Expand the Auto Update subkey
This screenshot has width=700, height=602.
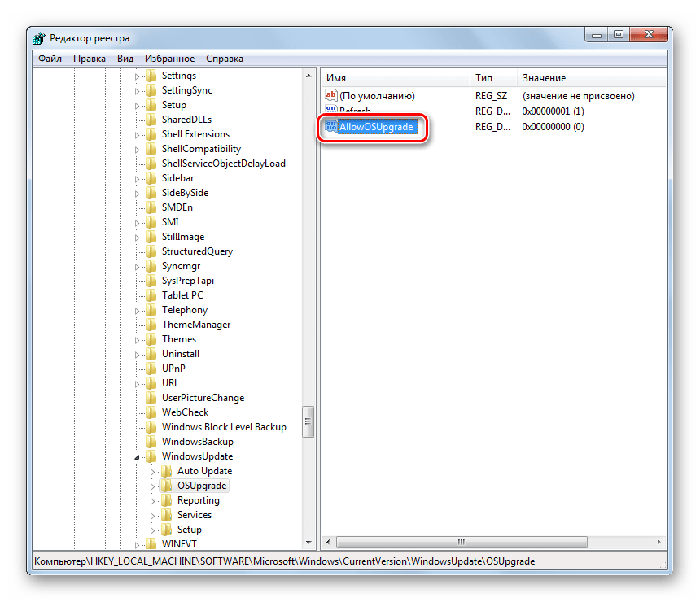pyautogui.click(x=152, y=471)
